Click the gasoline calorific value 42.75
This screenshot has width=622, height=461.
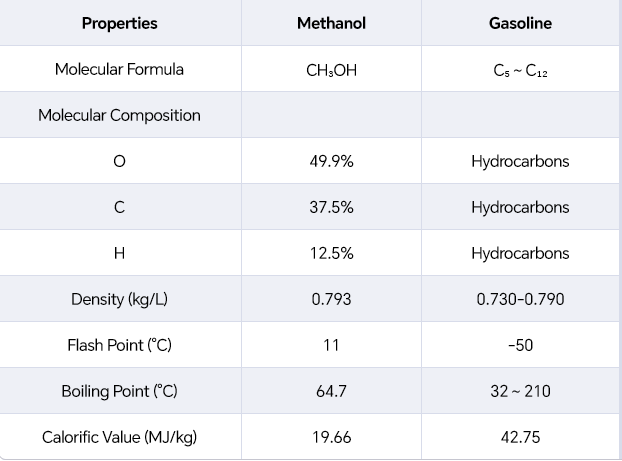point(520,438)
